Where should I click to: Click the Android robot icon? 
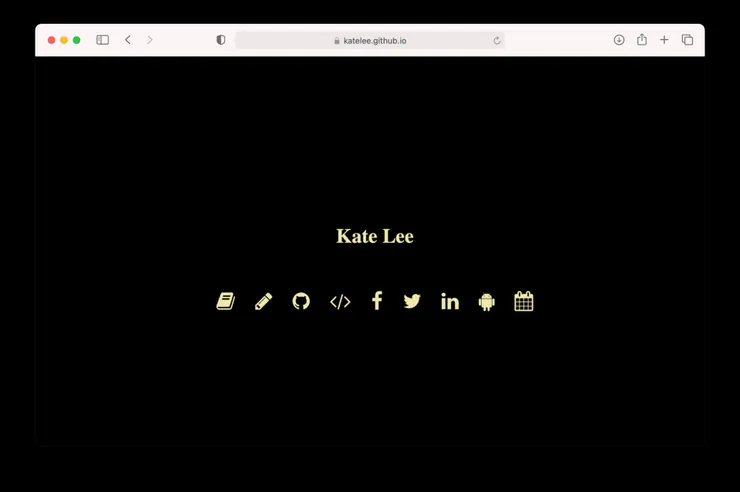coord(487,301)
